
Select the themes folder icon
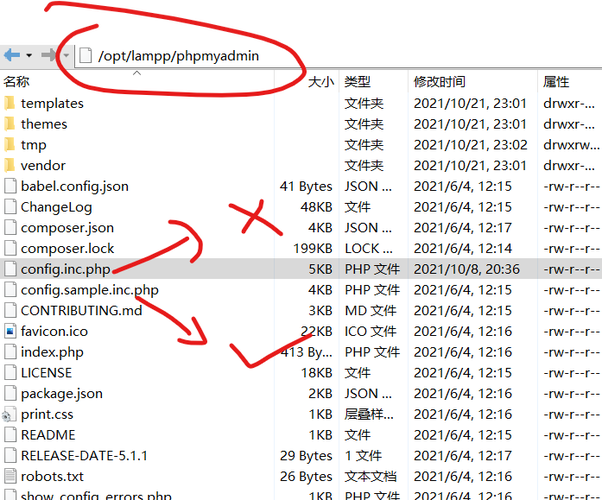click(10, 124)
